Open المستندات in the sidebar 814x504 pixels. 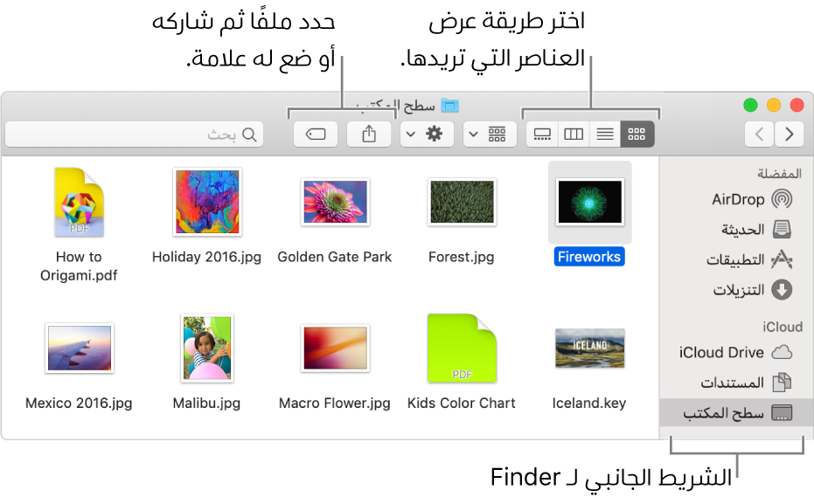pos(737,383)
